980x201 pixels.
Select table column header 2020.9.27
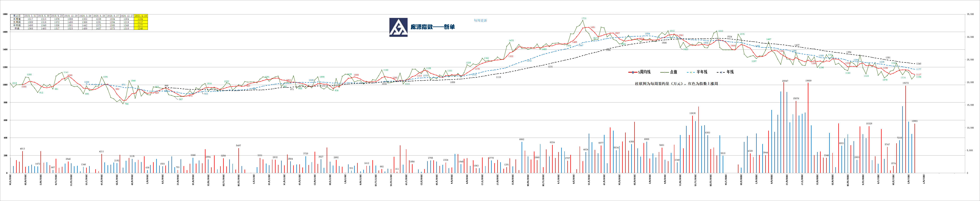click(113, 16)
